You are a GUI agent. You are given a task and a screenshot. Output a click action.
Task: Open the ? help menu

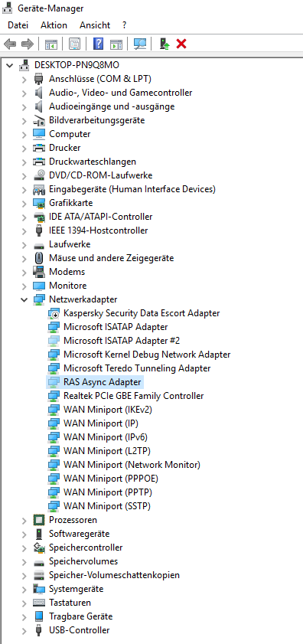click(125, 25)
